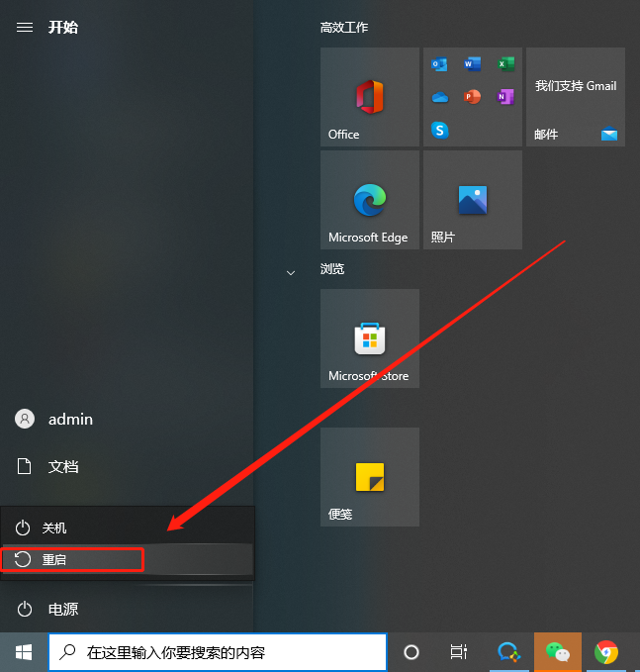Click the Skype icon in Office group
Screen dimensions: 640x672
440,130
